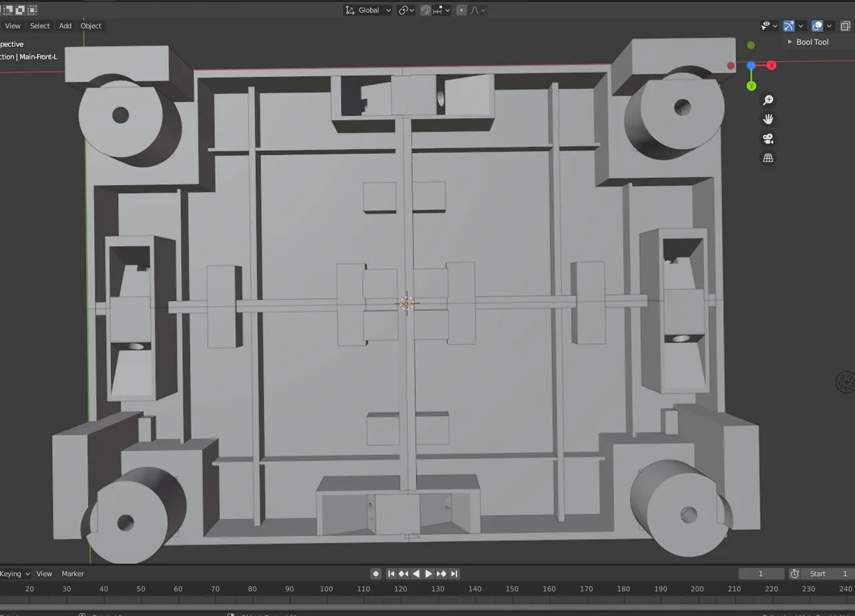
Task: Toggle camera view with camera icon
Action: [768, 138]
